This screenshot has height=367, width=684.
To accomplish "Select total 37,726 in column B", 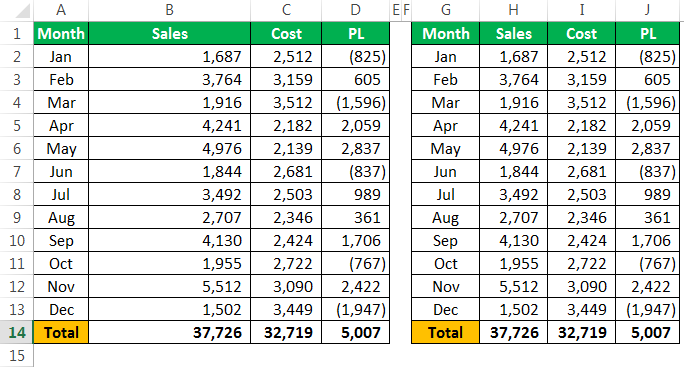I will pyautogui.click(x=169, y=332).
